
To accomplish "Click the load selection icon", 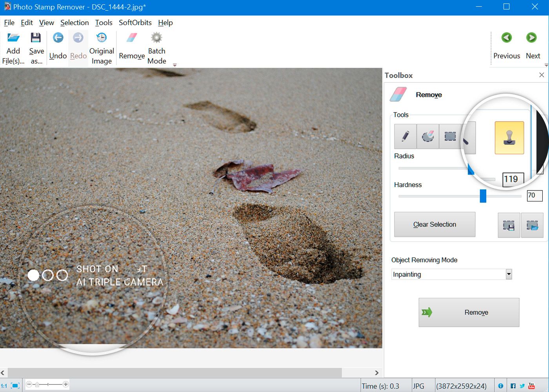I will (532, 225).
